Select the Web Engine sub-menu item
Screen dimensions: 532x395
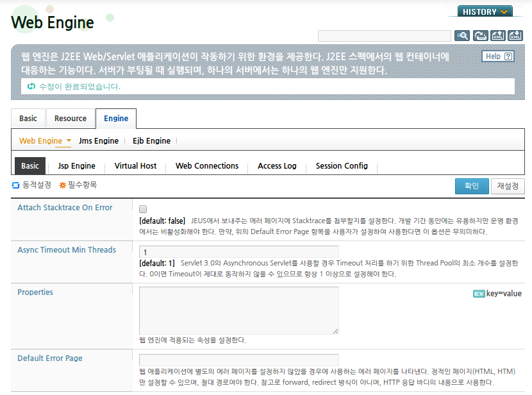tap(41, 141)
